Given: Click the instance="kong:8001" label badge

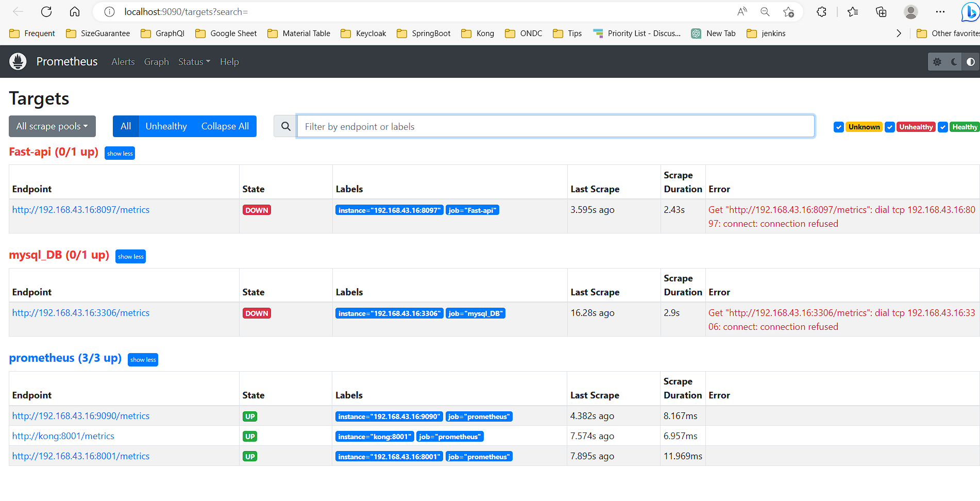Looking at the screenshot, I should [375, 437].
